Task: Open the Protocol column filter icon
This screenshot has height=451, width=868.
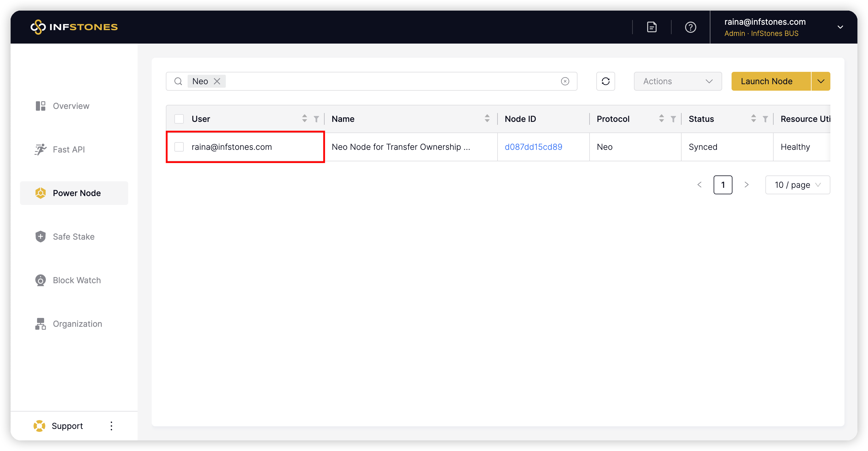Action: (673, 119)
